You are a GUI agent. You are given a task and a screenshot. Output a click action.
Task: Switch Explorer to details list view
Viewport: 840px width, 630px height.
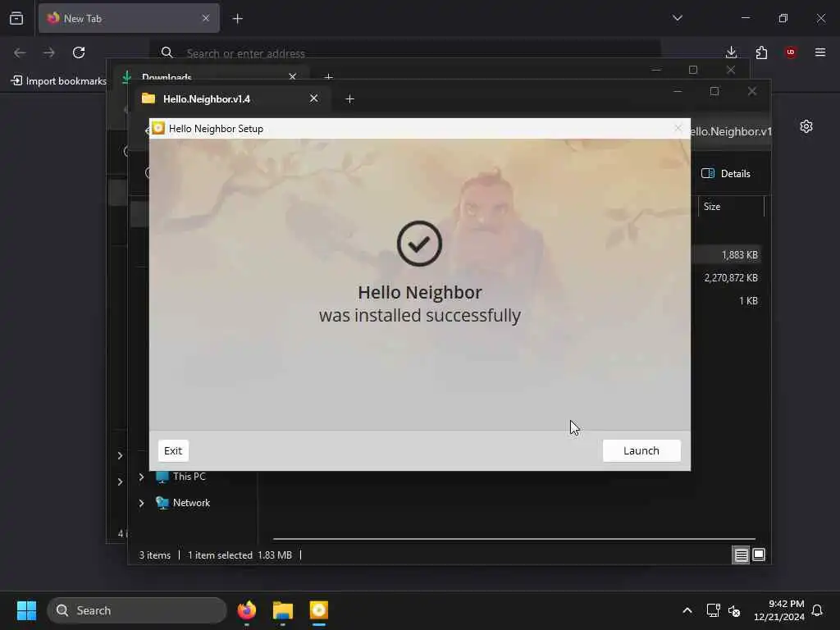(741, 555)
